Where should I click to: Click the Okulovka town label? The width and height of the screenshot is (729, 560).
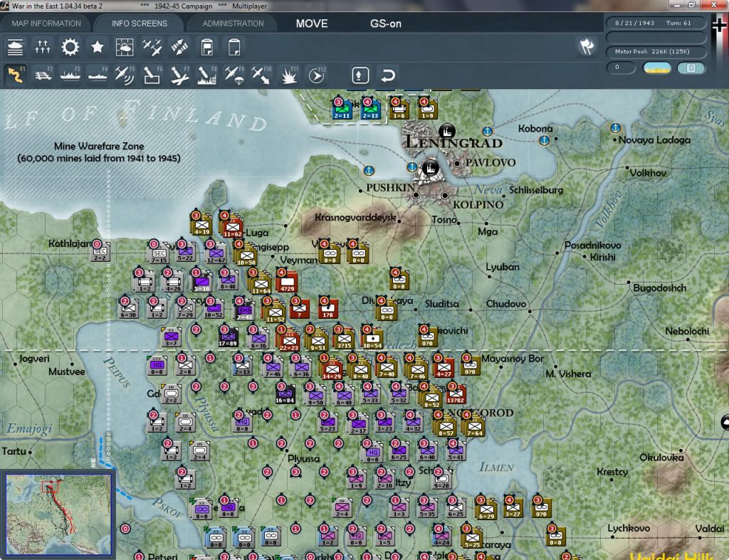pyautogui.click(x=661, y=458)
